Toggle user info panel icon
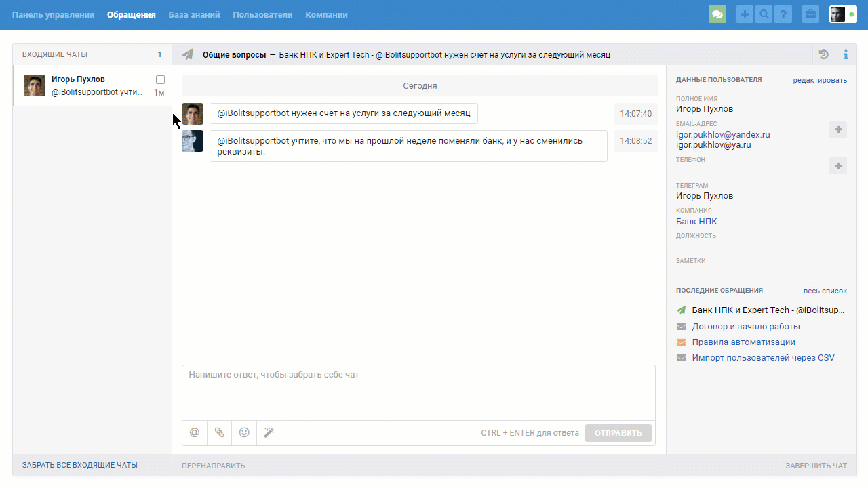This screenshot has height=488, width=868. [x=846, y=55]
